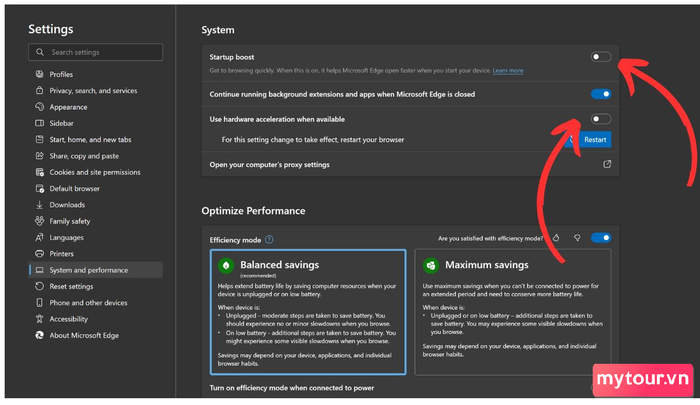Click thumbs down for efficiency mode

577,238
